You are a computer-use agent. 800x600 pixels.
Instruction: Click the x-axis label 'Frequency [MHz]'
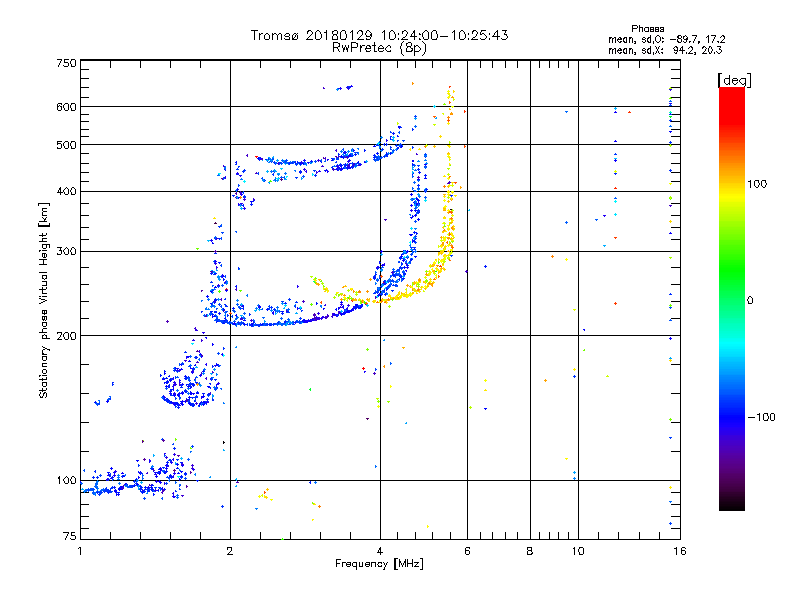[x=379, y=564]
